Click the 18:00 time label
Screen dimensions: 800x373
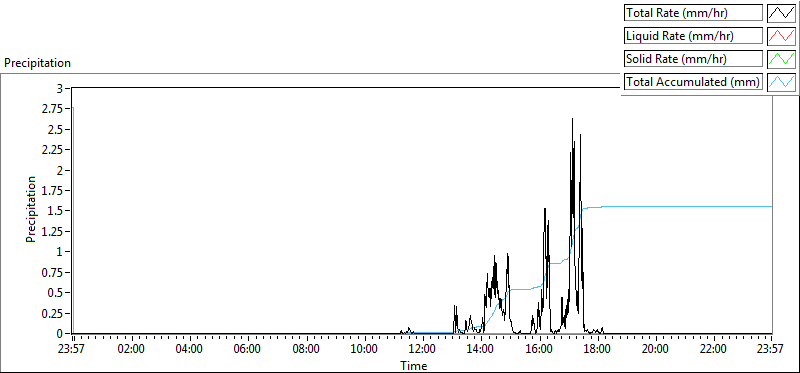[597, 350]
